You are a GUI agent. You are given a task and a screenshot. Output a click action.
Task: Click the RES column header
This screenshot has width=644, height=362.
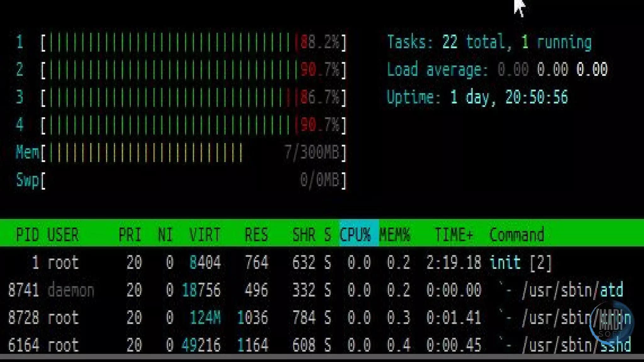[x=256, y=235]
